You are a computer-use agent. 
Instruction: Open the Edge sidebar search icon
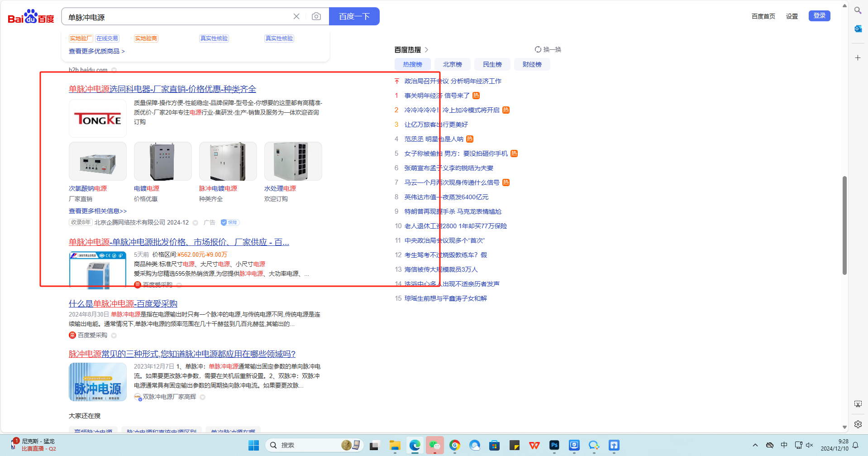pos(858,10)
